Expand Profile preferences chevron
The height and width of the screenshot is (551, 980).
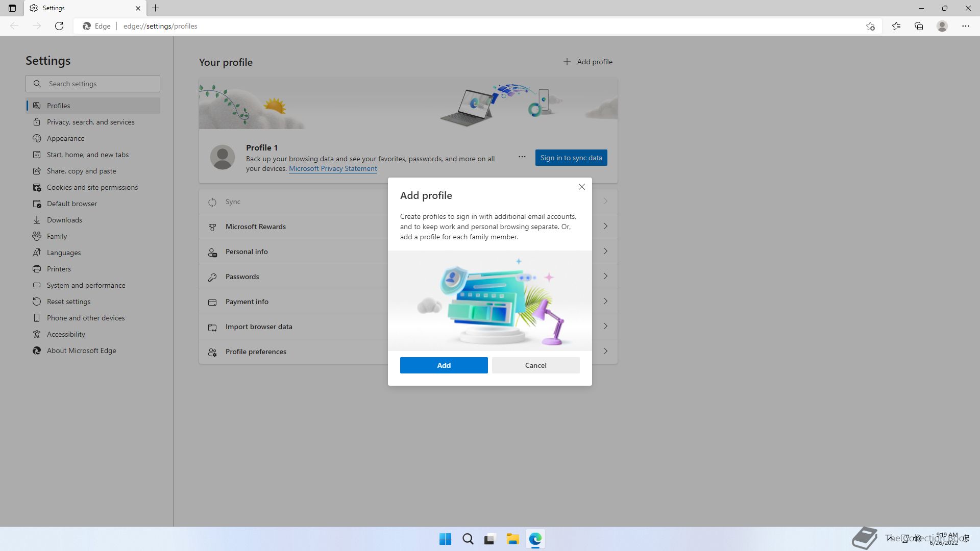tap(605, 351)
